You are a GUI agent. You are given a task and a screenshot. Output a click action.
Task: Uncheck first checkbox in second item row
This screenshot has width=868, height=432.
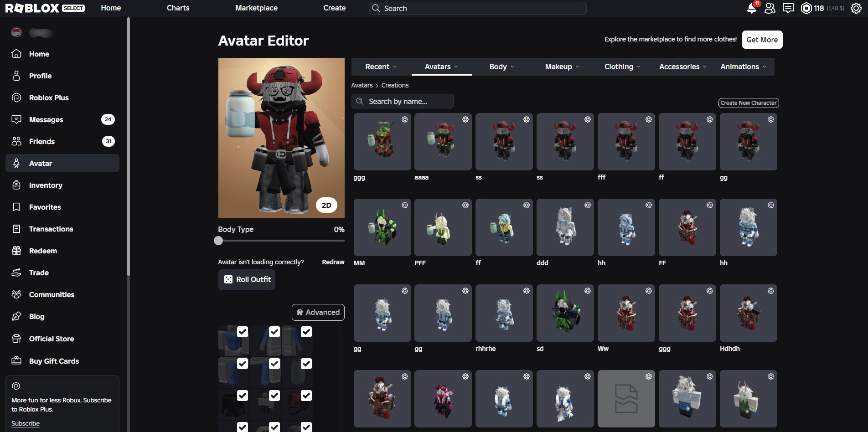(243, 364)
